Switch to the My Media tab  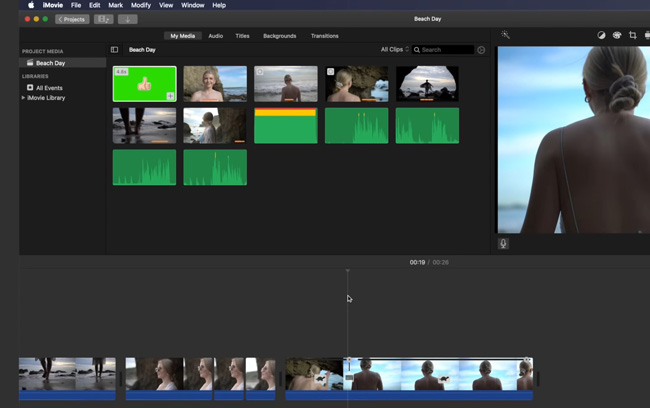(x=183, y=36)
